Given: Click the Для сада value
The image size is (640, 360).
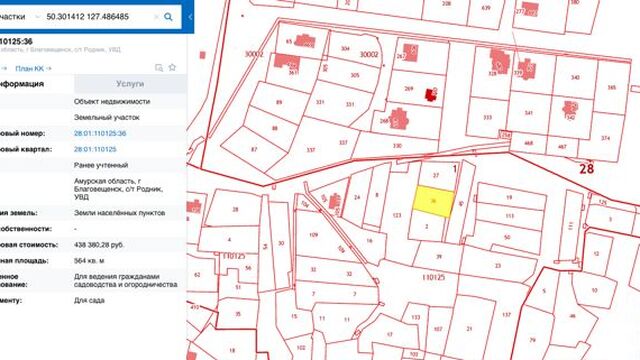Looking at the screenshot, I should (x=89, y=300).
